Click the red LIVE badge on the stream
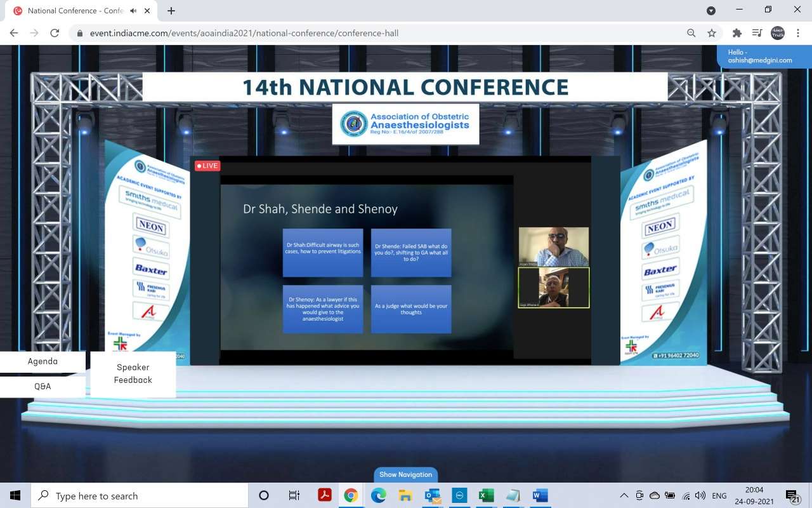The image size is (812, 508). click(207, 166)
